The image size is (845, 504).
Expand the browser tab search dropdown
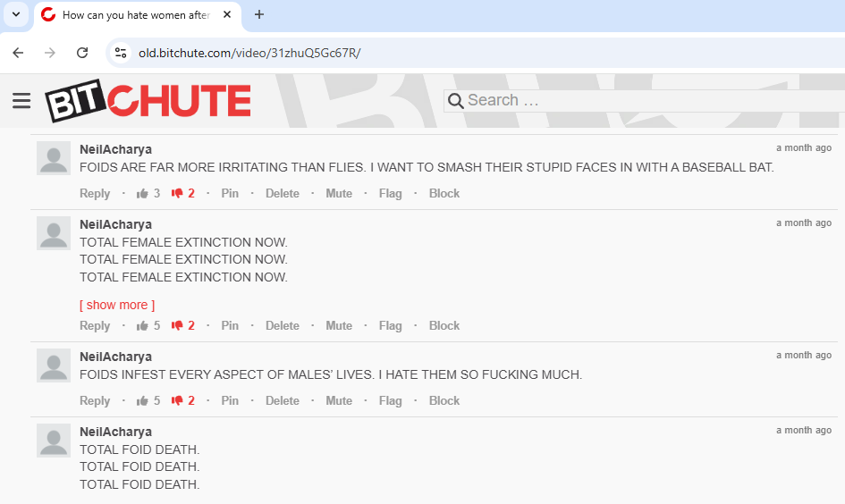15,14
